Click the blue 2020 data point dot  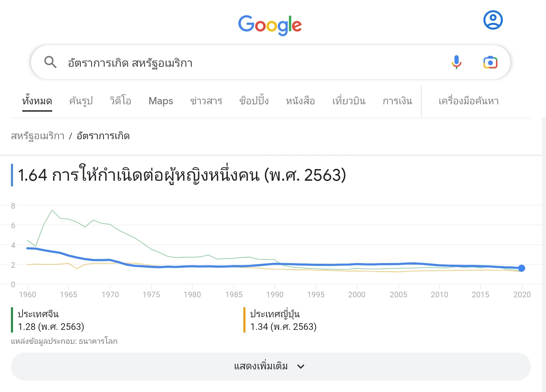coord(521,268)
